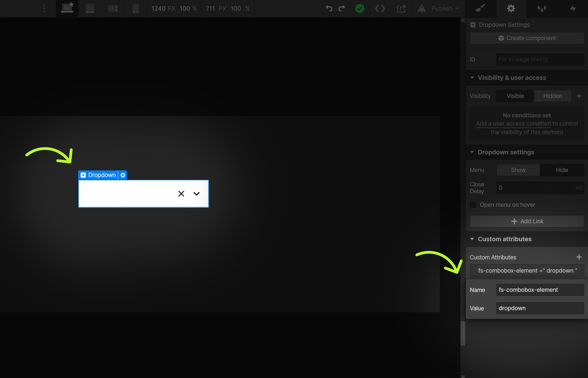Screen dimensions: 588x378
Task: Click the undo arrow icon
Action: point(329,9)
